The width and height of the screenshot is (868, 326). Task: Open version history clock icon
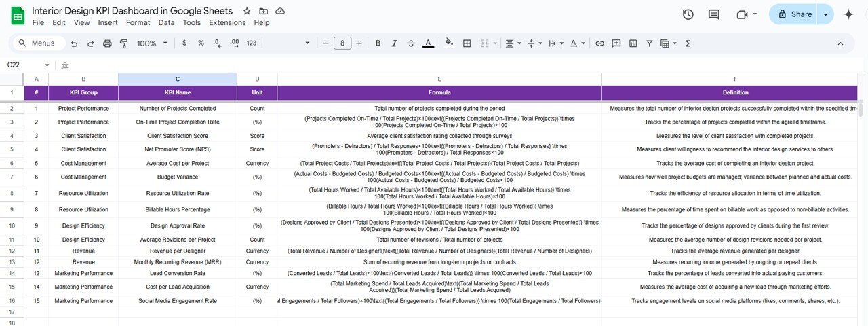(x=688, y=14)
